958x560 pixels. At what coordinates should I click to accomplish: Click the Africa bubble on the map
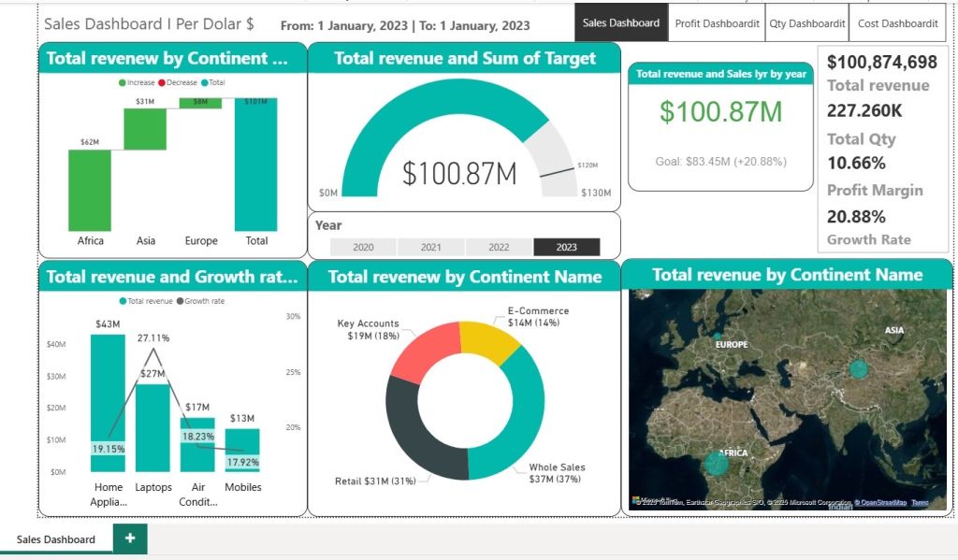[717, 463]
